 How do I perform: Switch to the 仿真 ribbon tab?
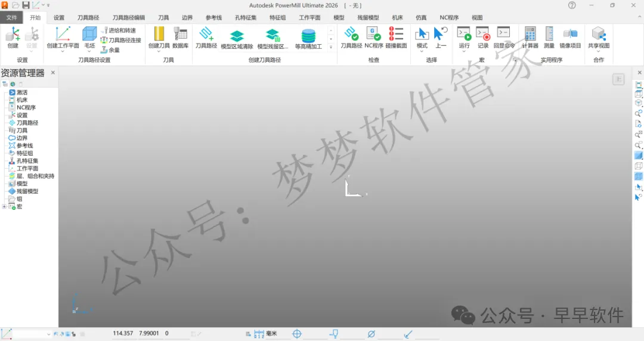[x=421, y=18]
